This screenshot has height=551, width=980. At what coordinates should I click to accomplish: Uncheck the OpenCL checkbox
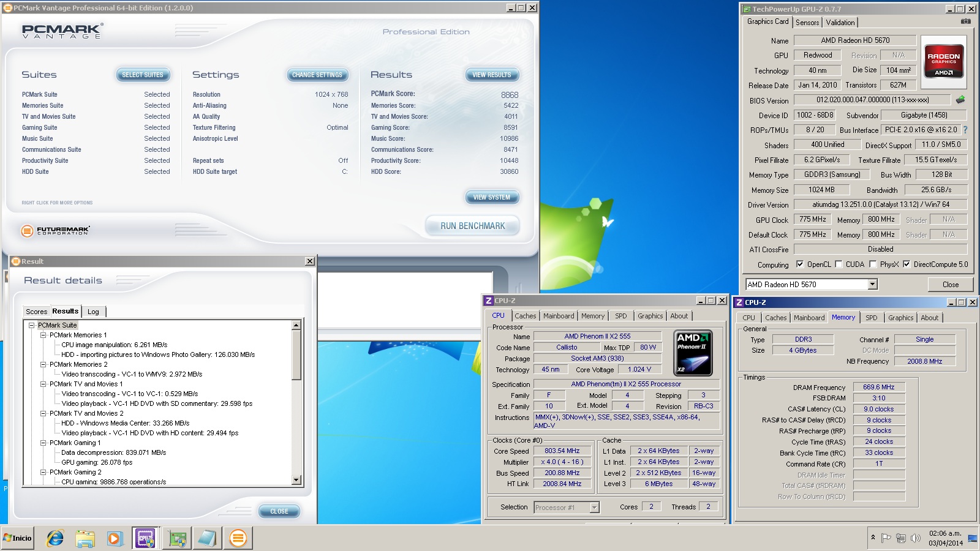[x=800, y=264]
